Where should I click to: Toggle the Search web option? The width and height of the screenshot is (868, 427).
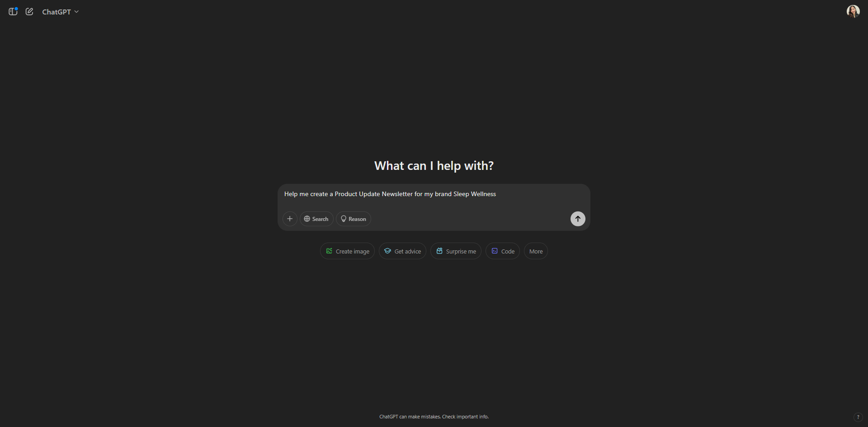(x=316, y=219)
